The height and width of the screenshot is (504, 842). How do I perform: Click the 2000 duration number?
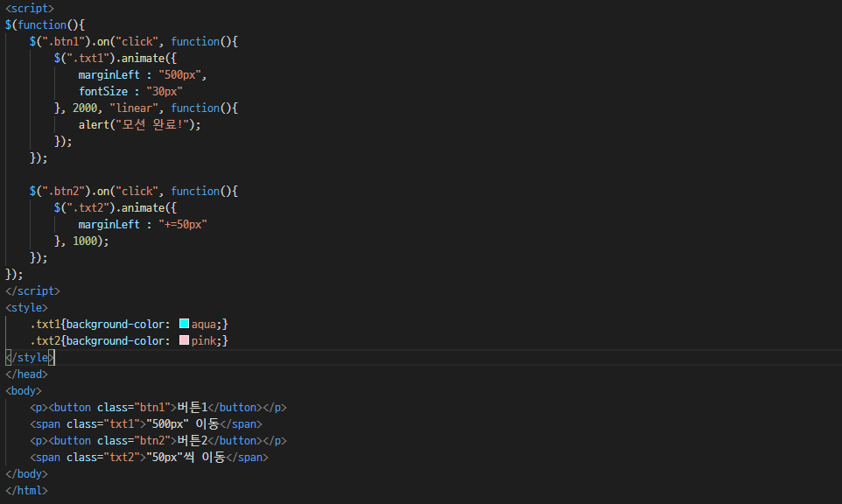click(x=85, y=108)
